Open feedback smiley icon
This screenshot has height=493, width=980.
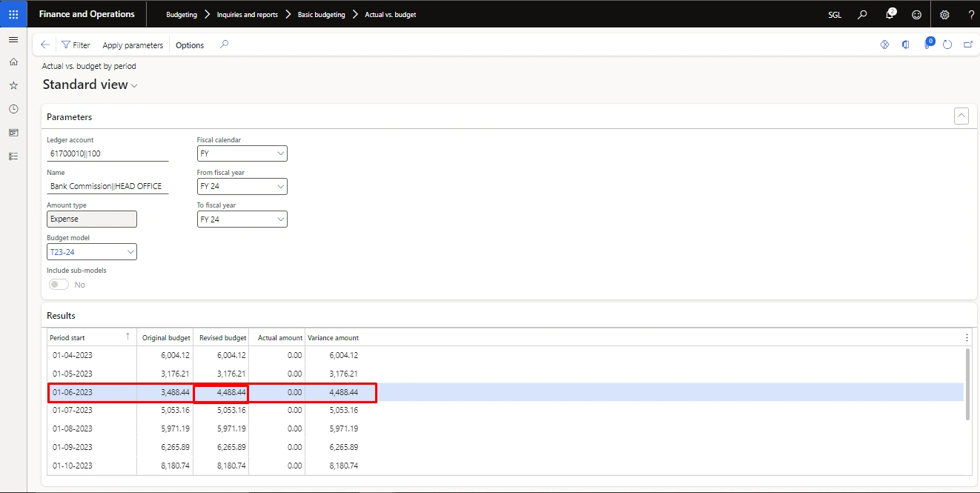[x=917, y=14]
